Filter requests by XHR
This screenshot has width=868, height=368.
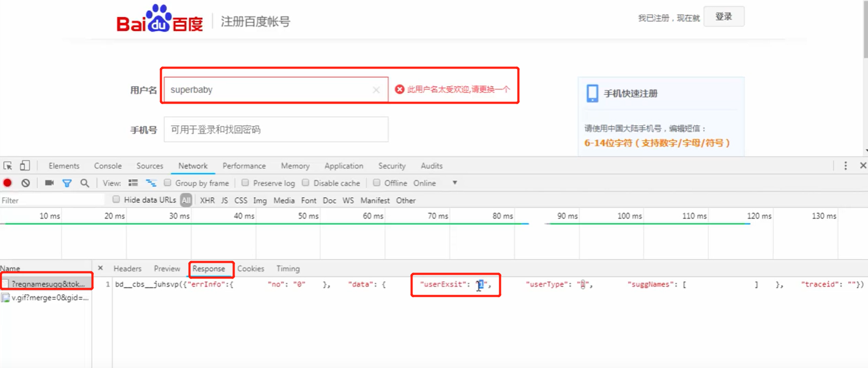[208, 200]
